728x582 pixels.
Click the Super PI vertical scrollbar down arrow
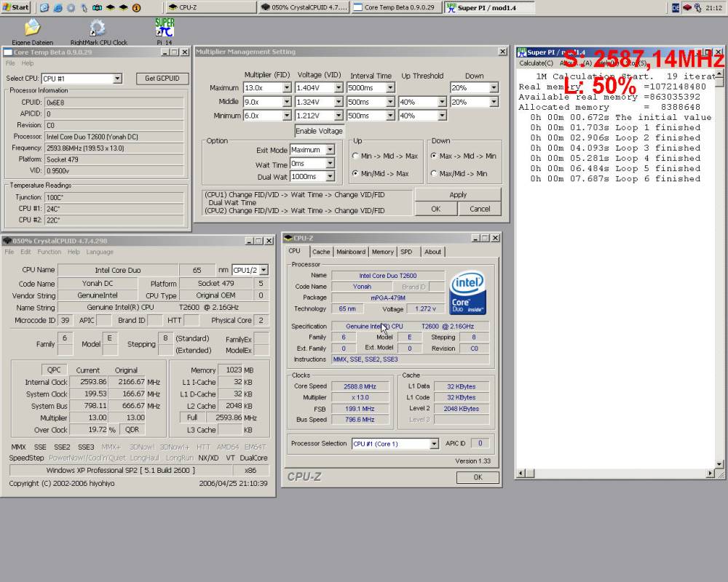[720, 463]
